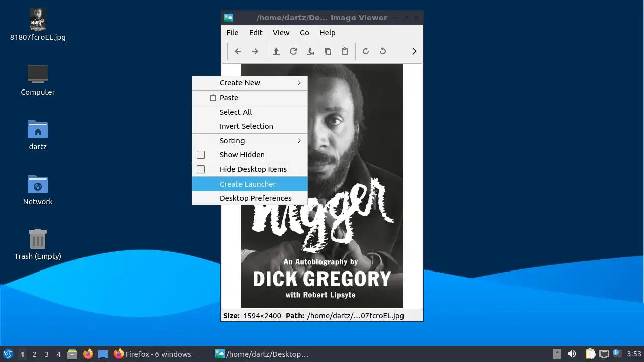Select Create Launcher in the context menu
The width and height of the screenshot is (644, 362).
(250, 184)
